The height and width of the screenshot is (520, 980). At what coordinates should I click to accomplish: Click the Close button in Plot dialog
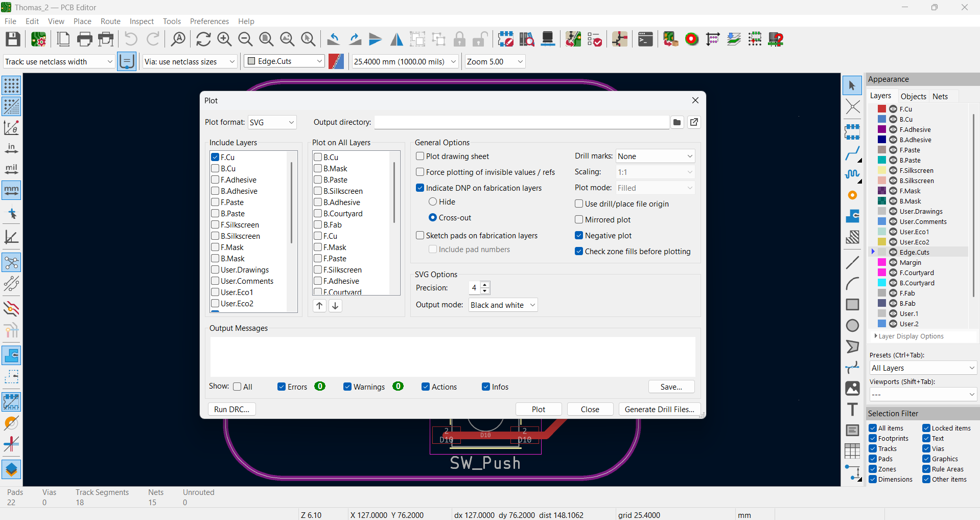coord(590,409)
